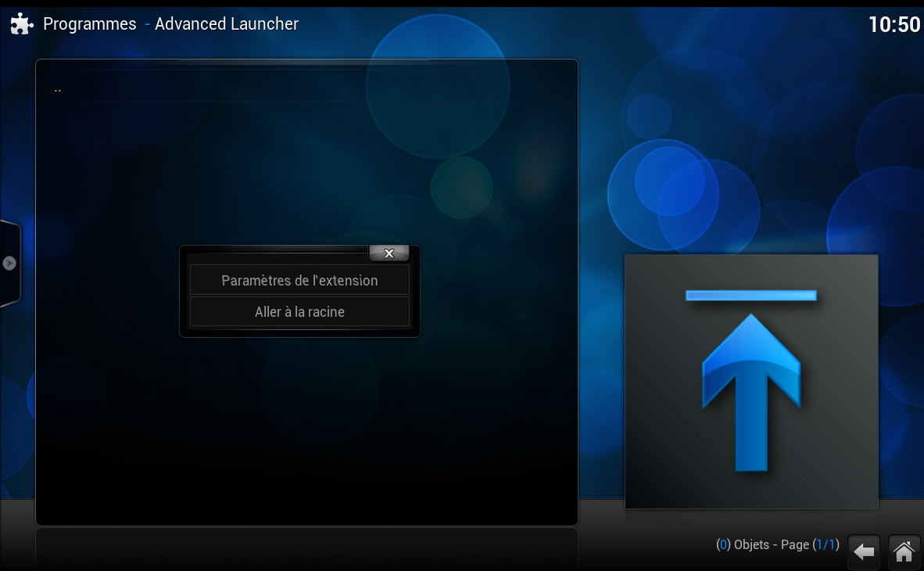Open Paramètres de l'extension
The width and height of the screenshot is (924, 571).
point(299,280)
